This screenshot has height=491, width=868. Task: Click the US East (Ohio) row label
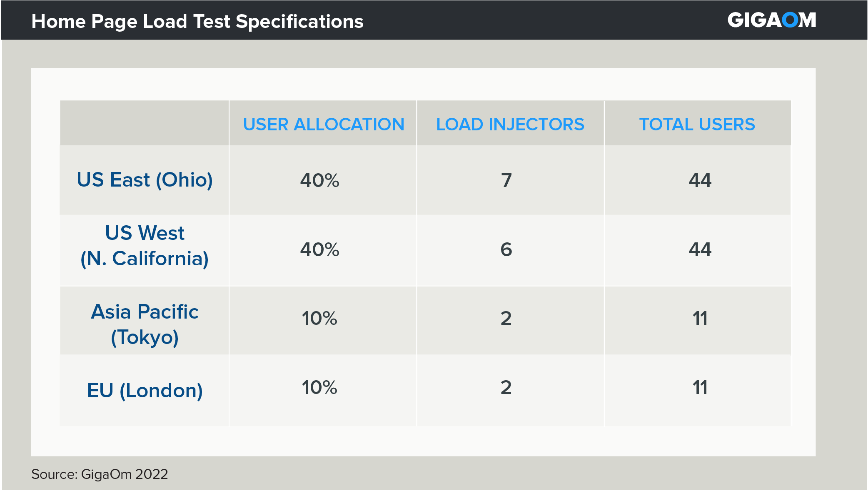(x=145, y=180)
